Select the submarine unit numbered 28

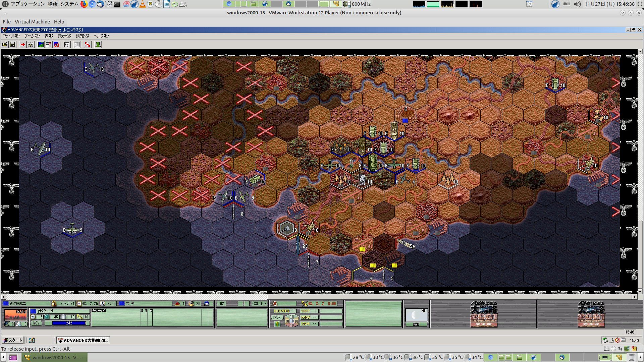[298, 244]
